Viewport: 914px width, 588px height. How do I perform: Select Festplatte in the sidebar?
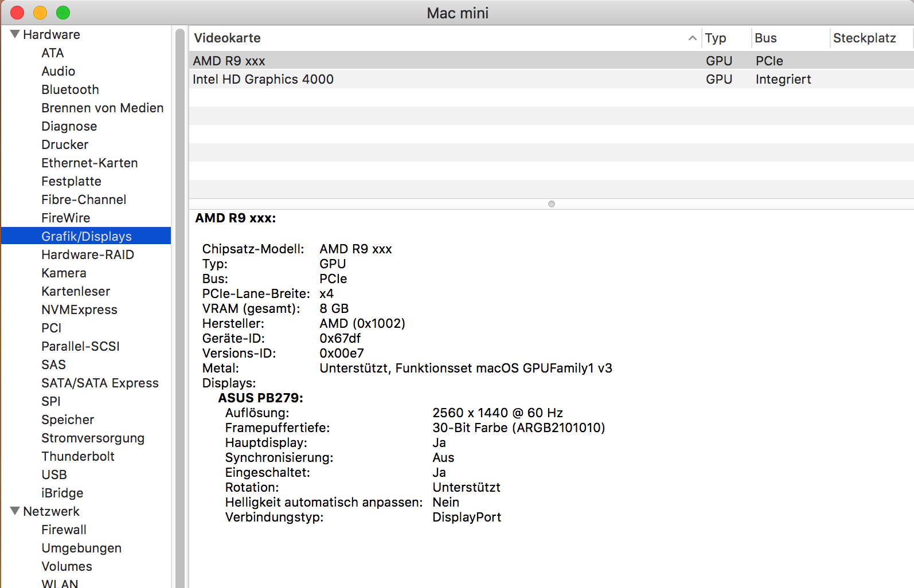(71, 181)
